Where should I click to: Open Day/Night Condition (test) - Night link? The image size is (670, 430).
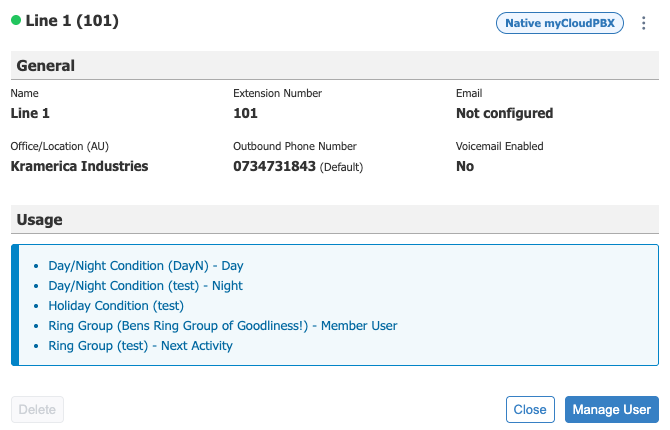pos(145,286)
